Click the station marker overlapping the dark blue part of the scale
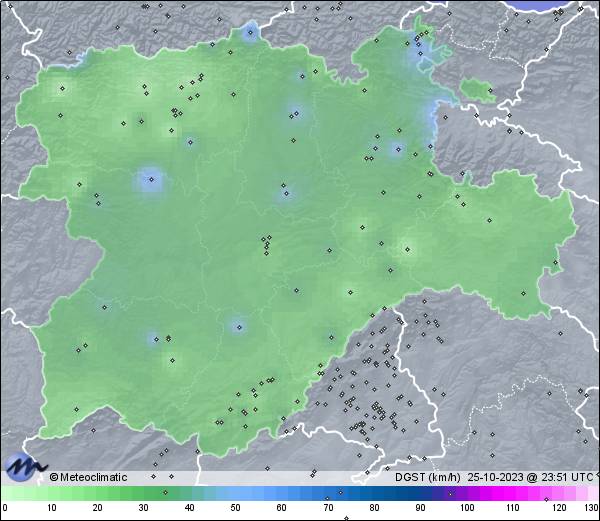This screenshot has width=600, height=521. [x=341, y=492]
